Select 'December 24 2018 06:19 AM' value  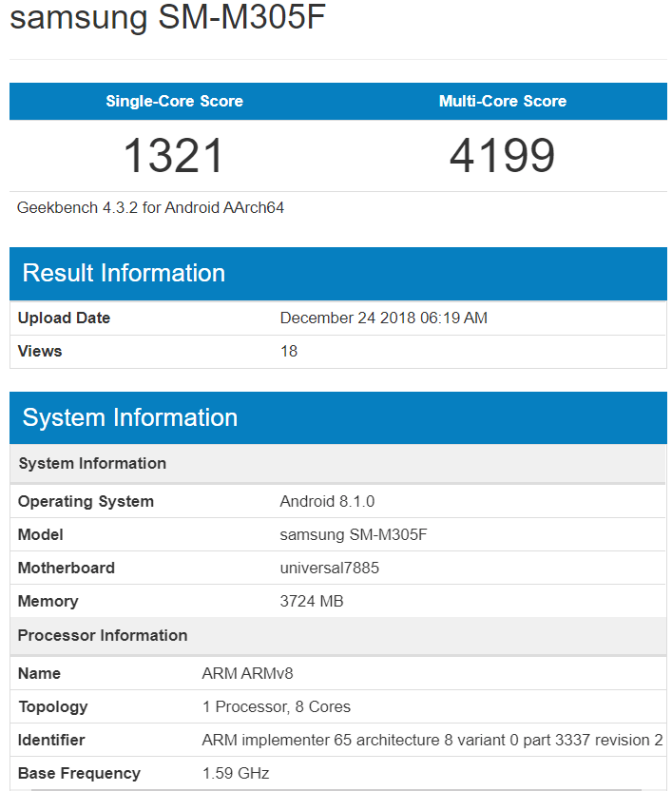[383, 318]
